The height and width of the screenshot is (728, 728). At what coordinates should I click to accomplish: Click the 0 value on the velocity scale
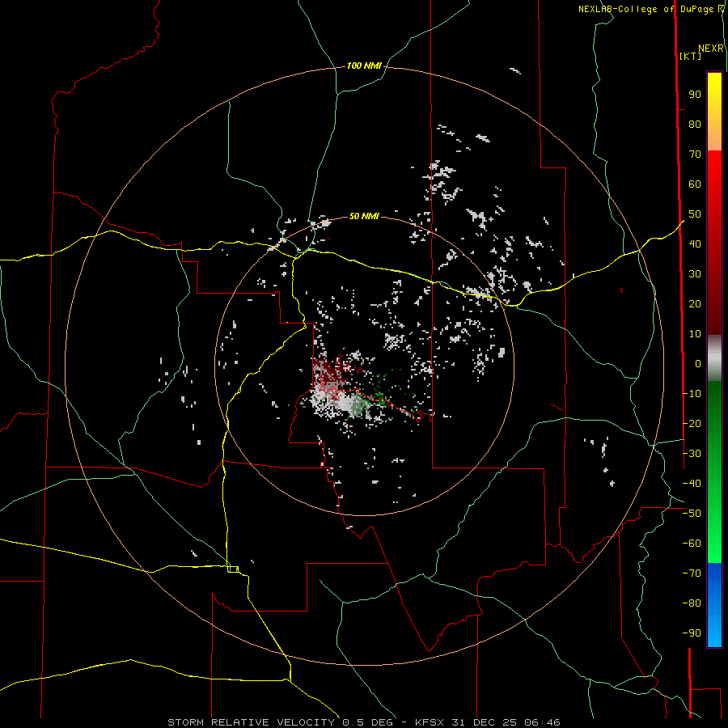point(698,364)
